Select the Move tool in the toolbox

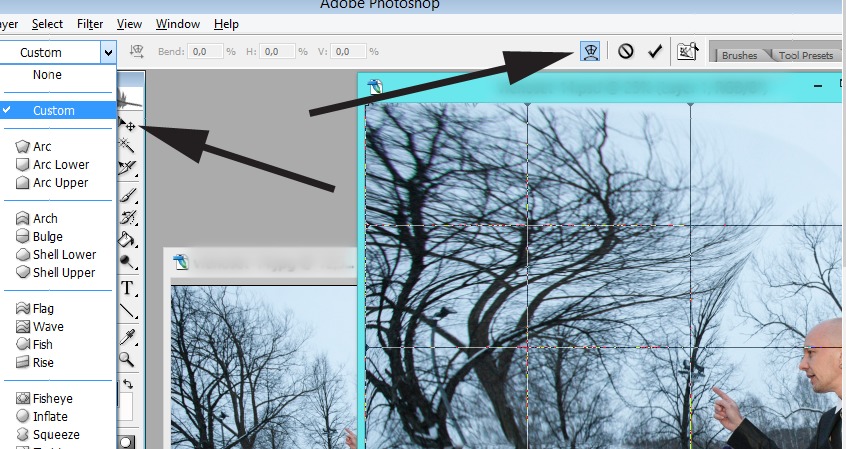(x=129, y=126)
